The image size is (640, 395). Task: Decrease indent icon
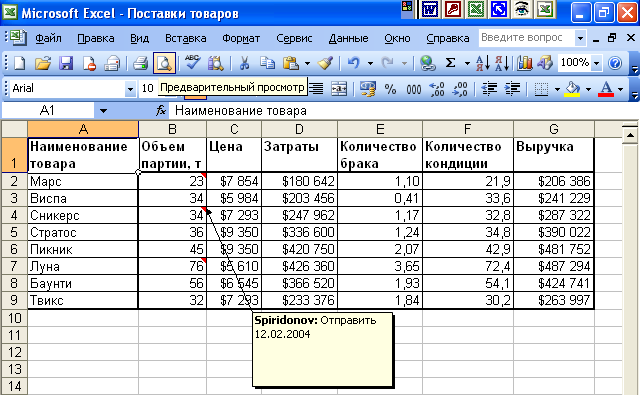(x=489, y=89)
